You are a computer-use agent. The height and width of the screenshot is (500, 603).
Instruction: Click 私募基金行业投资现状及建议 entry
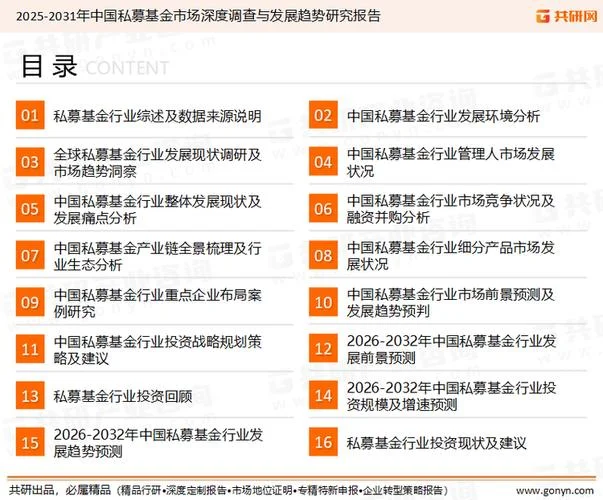pos(436,443)
